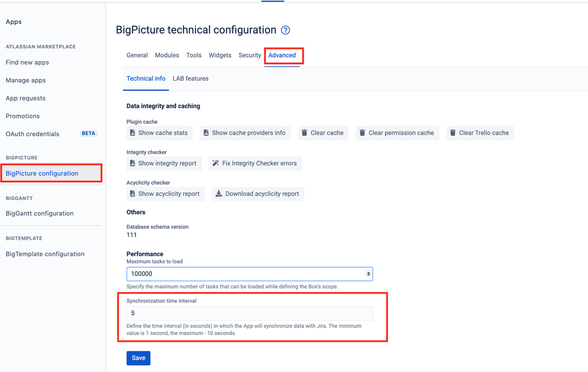The width and height of the screenshot is (588, 372).
Task: Select the Advanced tab
Action: pyautogui.click(x=282, y=55)
